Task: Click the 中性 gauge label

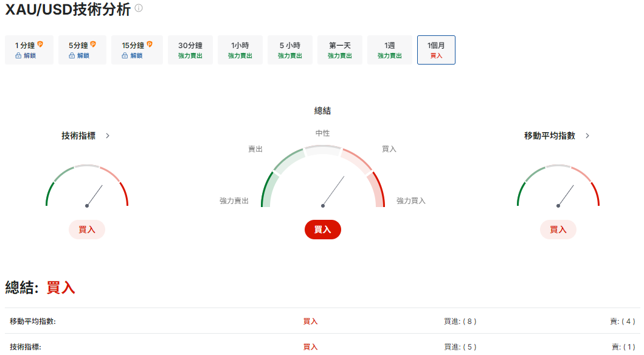Action: 322,133
